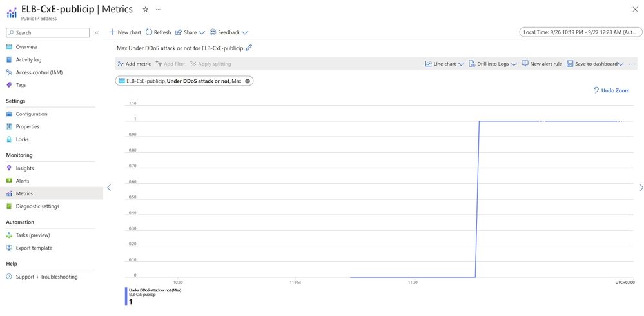Click the 11 PM axis label

tap(295, 282)
